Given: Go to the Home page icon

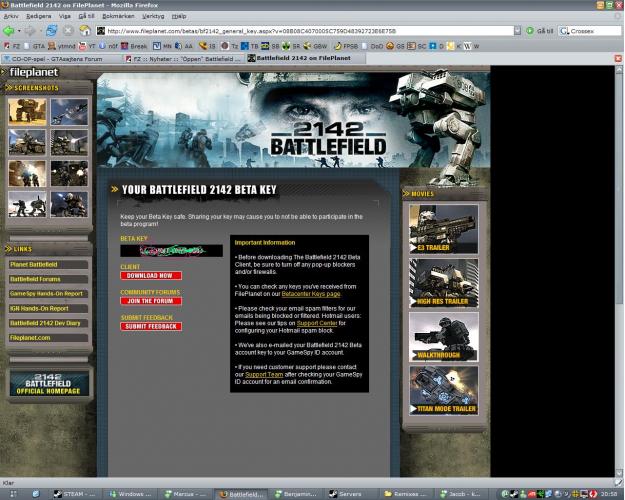Looking at the screenshot, I should point(85,30).
